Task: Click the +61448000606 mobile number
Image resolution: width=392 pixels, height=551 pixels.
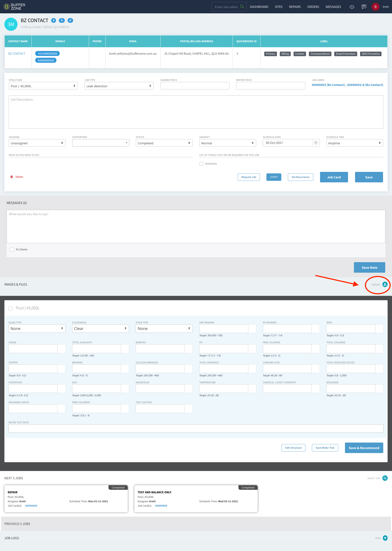Action: coord(47,54)
